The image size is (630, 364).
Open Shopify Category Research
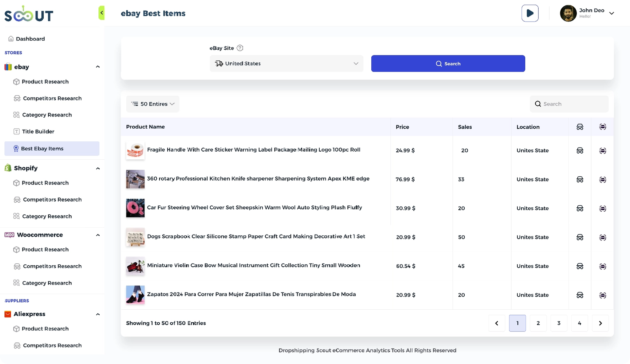point(43,216)
